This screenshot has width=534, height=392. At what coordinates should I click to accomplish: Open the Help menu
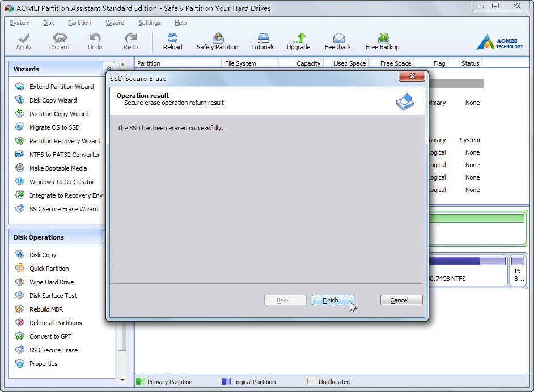[x=180, y=23]
